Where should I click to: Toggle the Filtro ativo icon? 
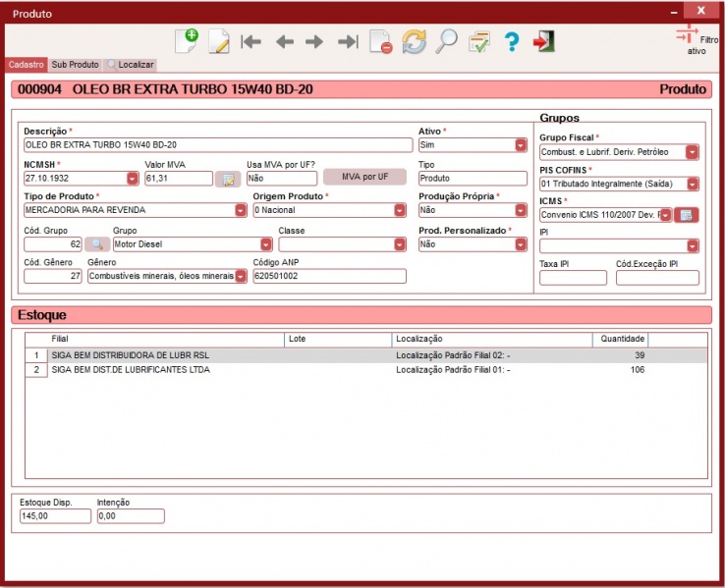[687, 35]
